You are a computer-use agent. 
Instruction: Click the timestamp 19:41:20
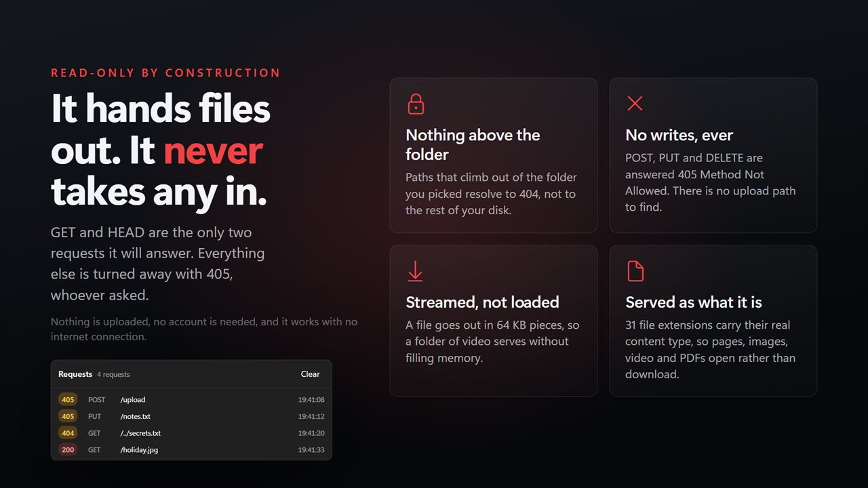point(311,433)
